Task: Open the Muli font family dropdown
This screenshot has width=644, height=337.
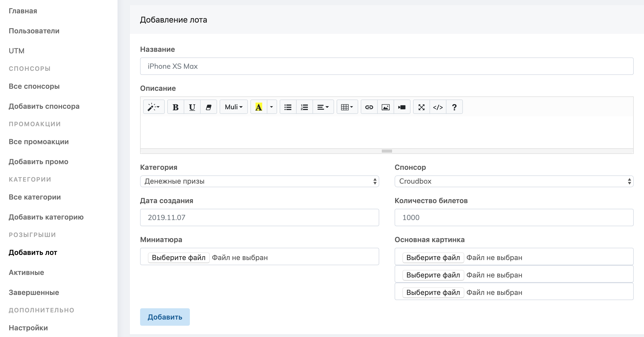Action: tap(233, 107)
